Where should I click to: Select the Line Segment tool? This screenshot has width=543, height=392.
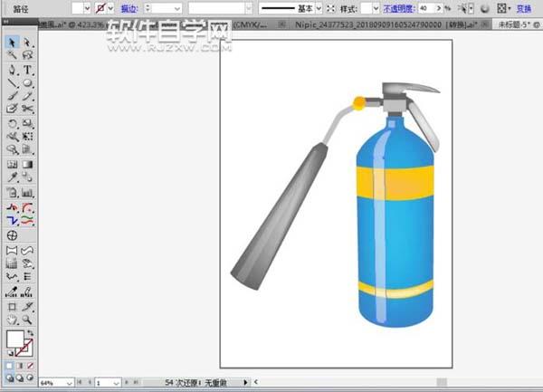point(12,83)
